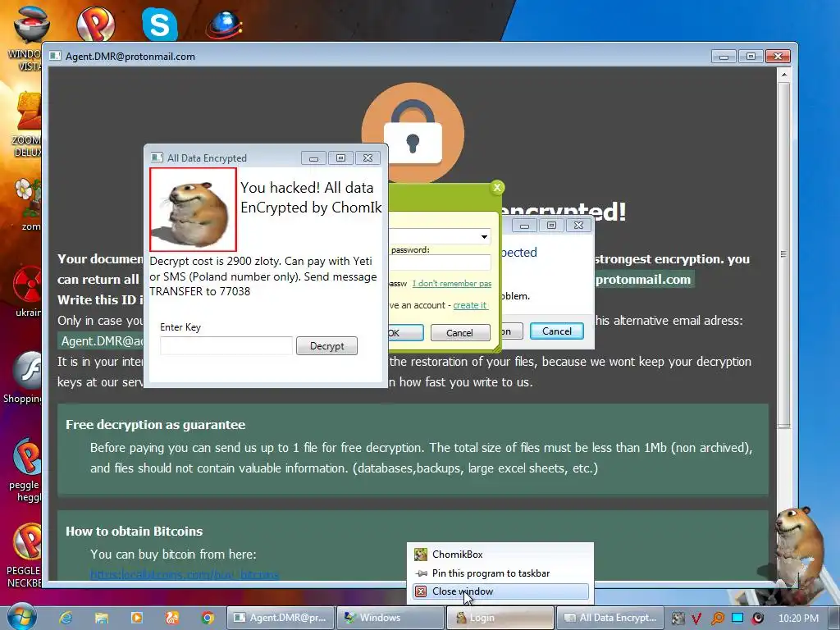
Task: Click the I don't remember password link
Action: click(x=452, y=283)
